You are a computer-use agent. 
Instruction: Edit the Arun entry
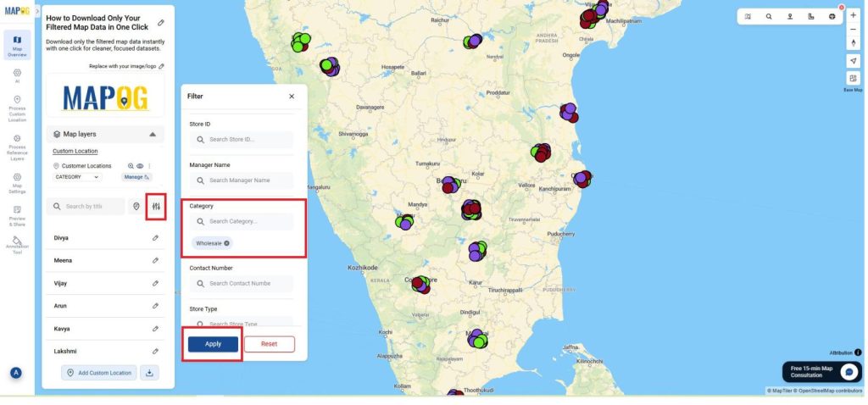(x=156, y=306)
